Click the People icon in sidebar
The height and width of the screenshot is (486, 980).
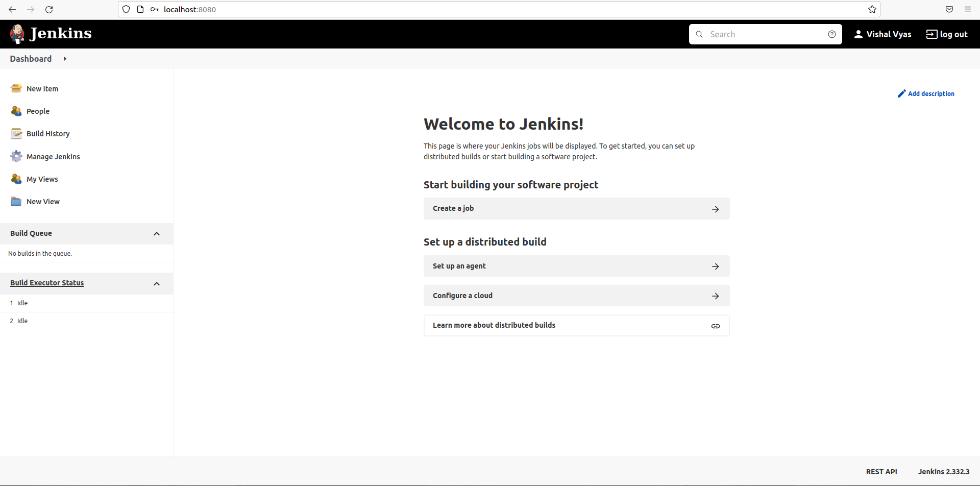pos(16,111)
